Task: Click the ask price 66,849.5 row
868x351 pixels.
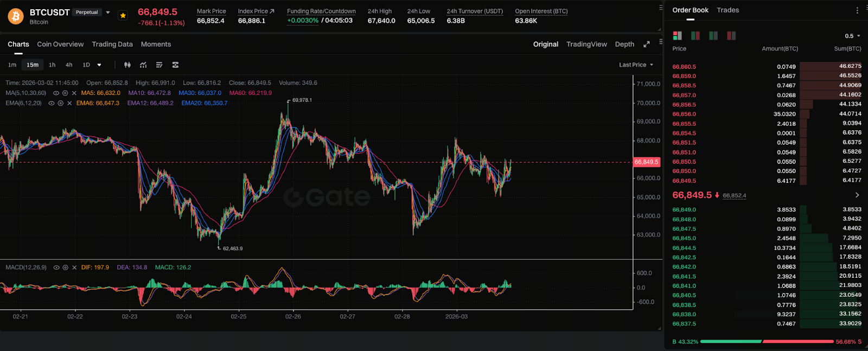Action: (767, 181)
